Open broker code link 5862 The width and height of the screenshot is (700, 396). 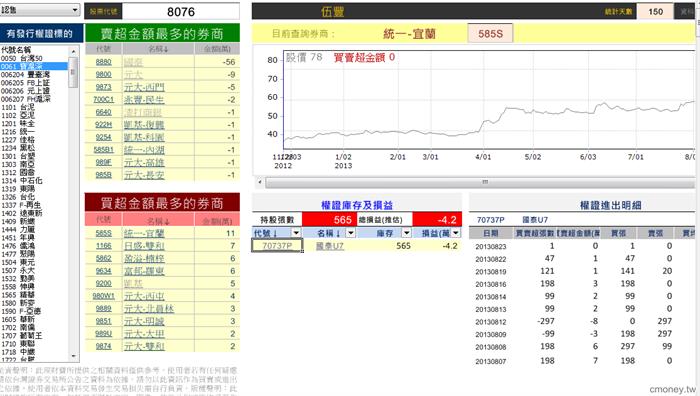103,258
